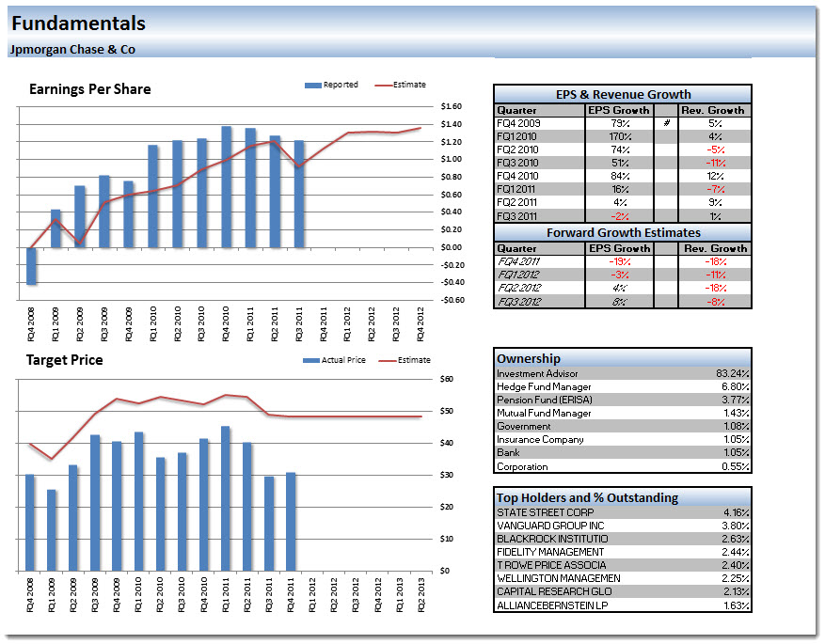Click the FQ2 2012 forward estimate row label
This screenshot has height=644, width=825.
click(x=519, y=288)
